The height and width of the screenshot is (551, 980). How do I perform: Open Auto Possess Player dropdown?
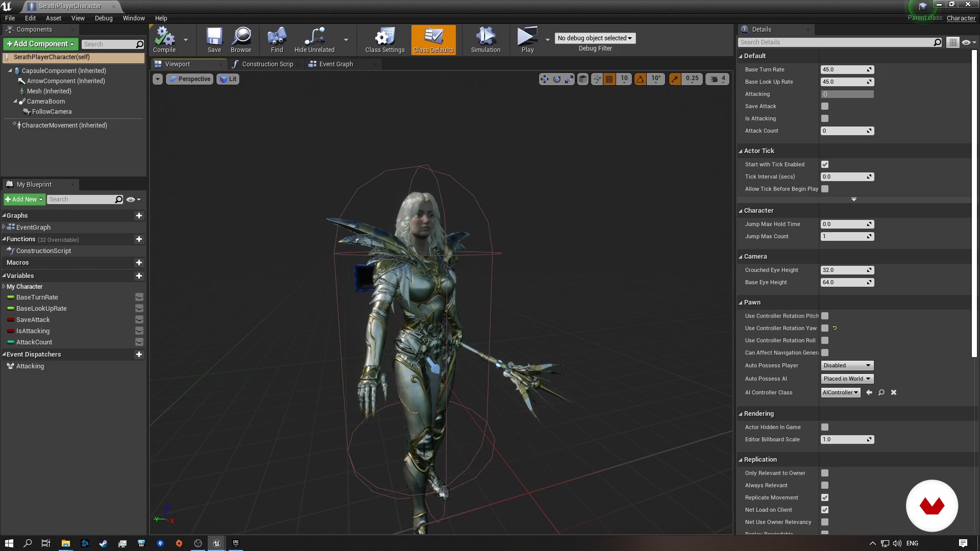[847, 366]
